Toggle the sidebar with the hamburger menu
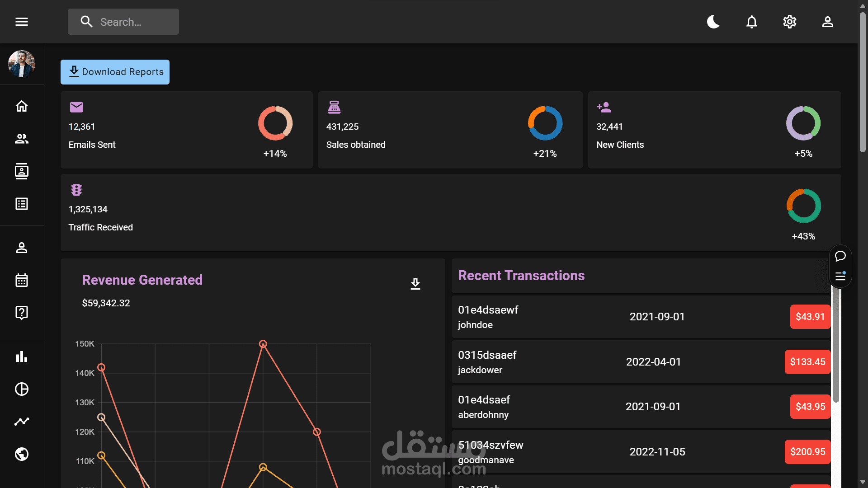The width and height of the screenshot is (868, 488). [21, 22]
